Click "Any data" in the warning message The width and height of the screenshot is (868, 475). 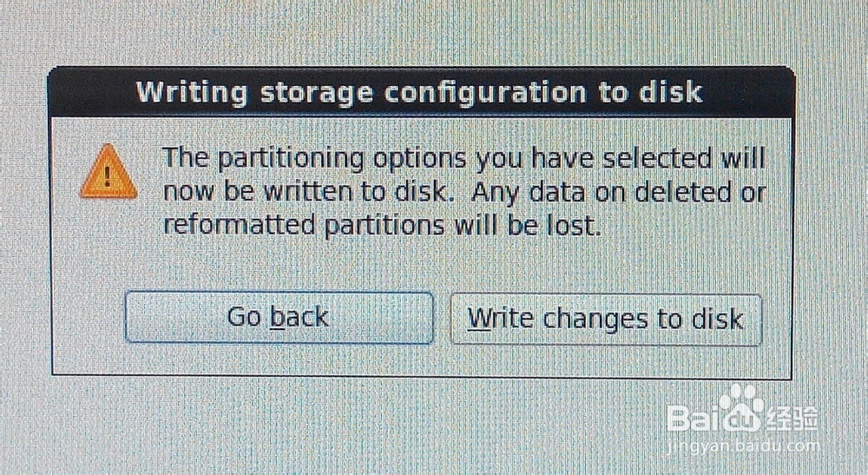pos(535,193)
